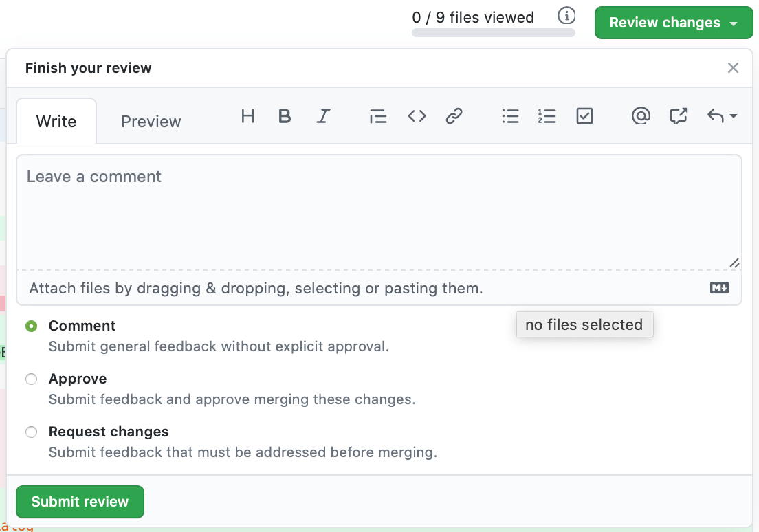The image size is (759, 532).
Task: Select the Comment radio option
Action: tap(31, 326)
